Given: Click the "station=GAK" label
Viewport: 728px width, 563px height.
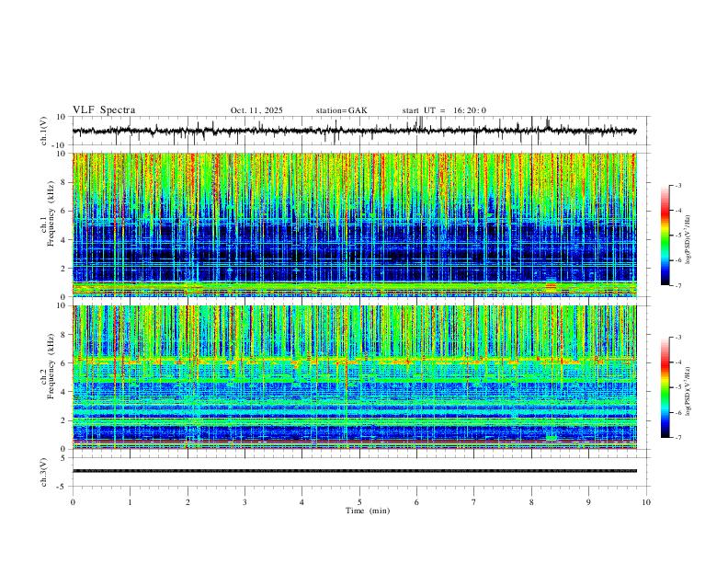Looking at the screenshot, I should coord(341,110).
